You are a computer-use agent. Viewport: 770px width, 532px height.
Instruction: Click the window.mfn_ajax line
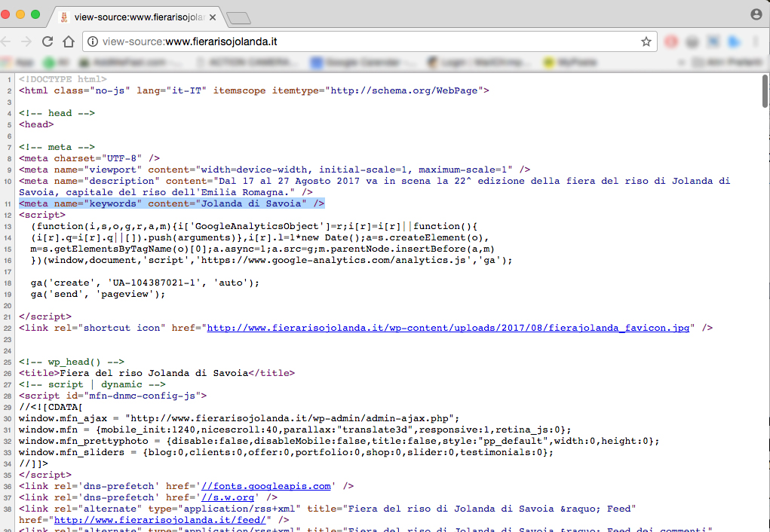pos(239,418)
